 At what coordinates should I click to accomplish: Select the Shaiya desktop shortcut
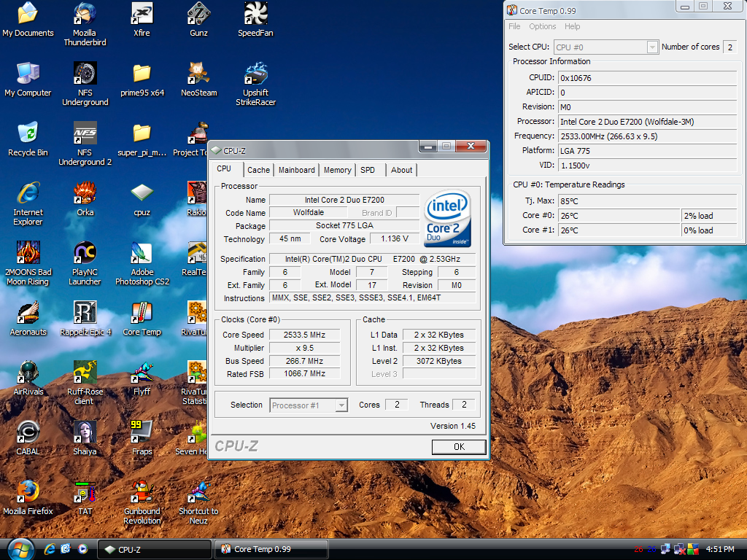85,438
